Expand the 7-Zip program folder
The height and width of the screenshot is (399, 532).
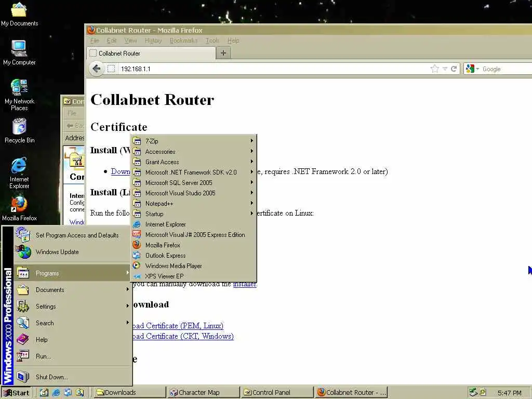pyautogui.click(x=194, y=141)
